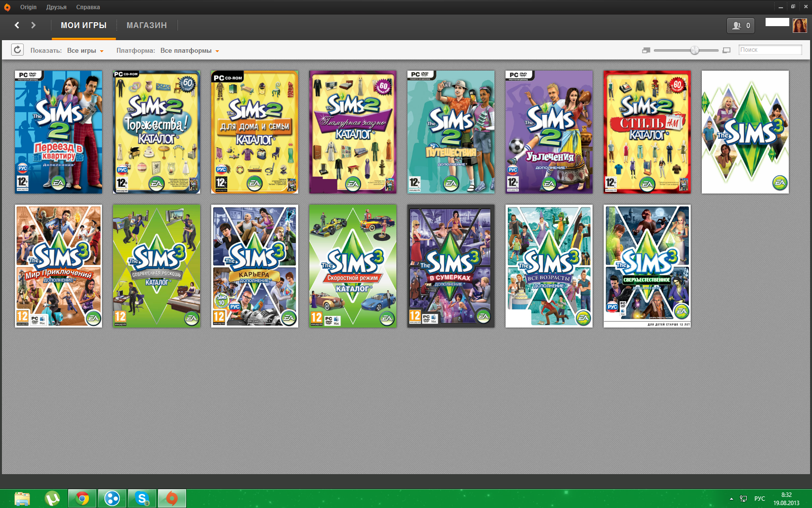Screen dimensions: 812x508
Task: Click the Поиск search field
Action: pos(770,50)
